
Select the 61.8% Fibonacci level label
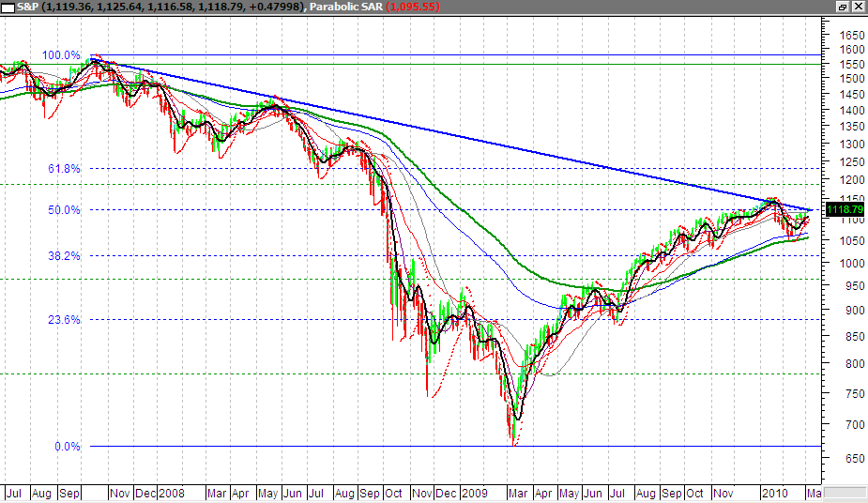(x=64, y=169)
